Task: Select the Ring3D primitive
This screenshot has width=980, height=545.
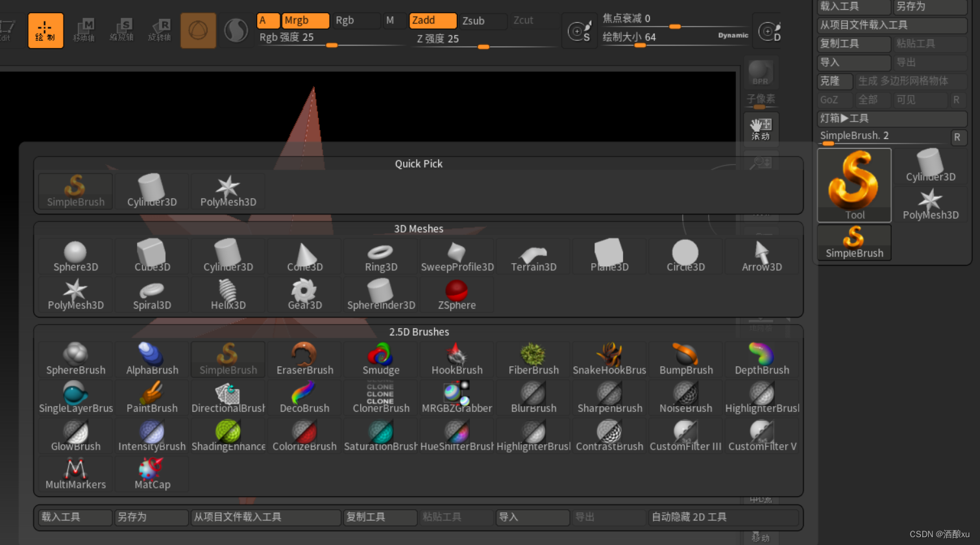Action: (x=381, y=257)
